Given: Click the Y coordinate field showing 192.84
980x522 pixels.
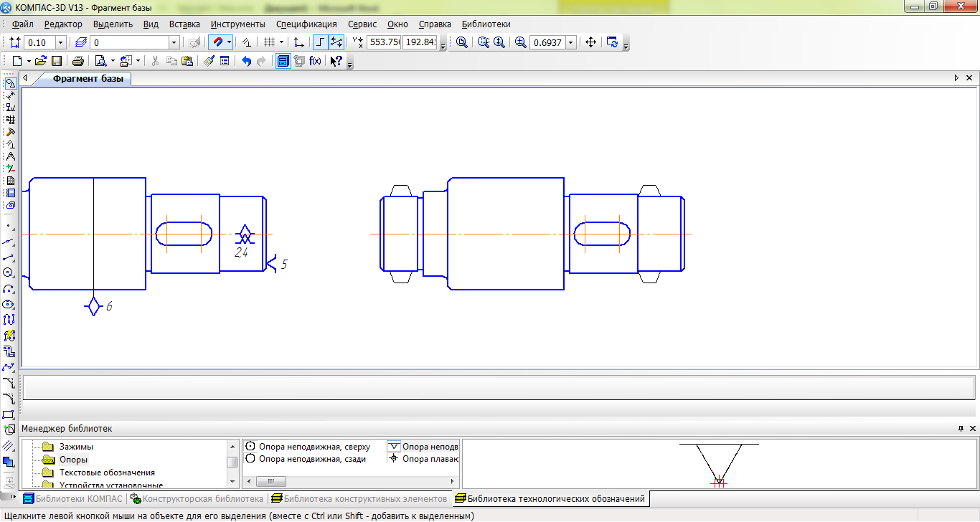Looking at the screenshot, I should click(420, 42).
